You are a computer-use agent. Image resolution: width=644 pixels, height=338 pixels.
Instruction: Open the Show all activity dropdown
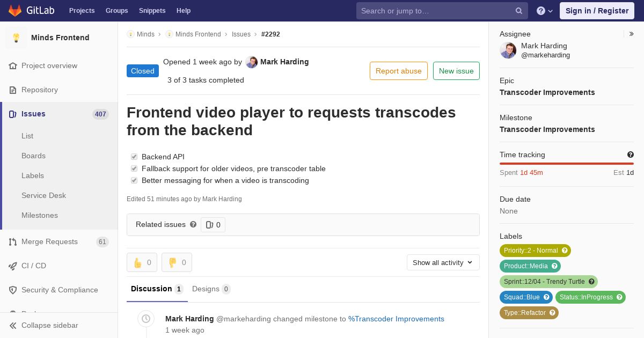pyautogui.click(x=443, y=262)
